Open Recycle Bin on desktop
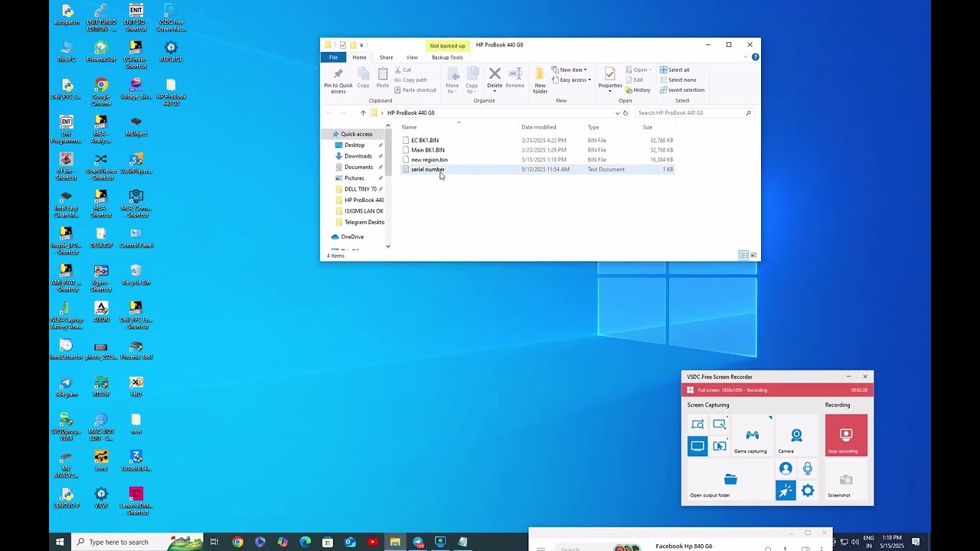 click(x=136, y=275)
